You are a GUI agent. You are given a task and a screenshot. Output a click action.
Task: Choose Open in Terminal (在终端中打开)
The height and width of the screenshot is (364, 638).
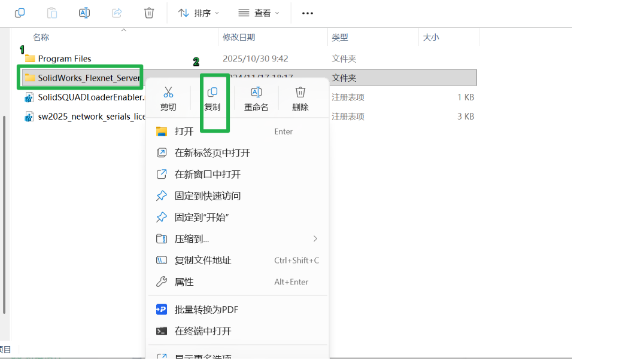click(238, 331)
